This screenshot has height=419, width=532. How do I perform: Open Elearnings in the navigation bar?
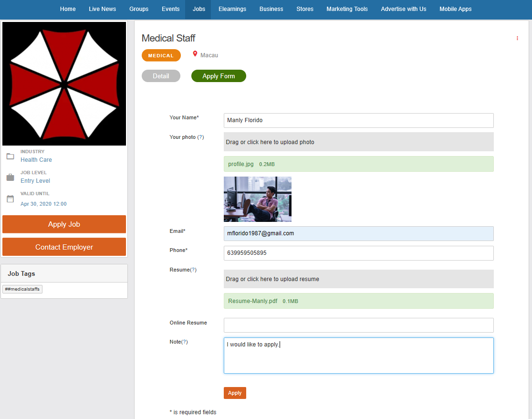(232, 9)
